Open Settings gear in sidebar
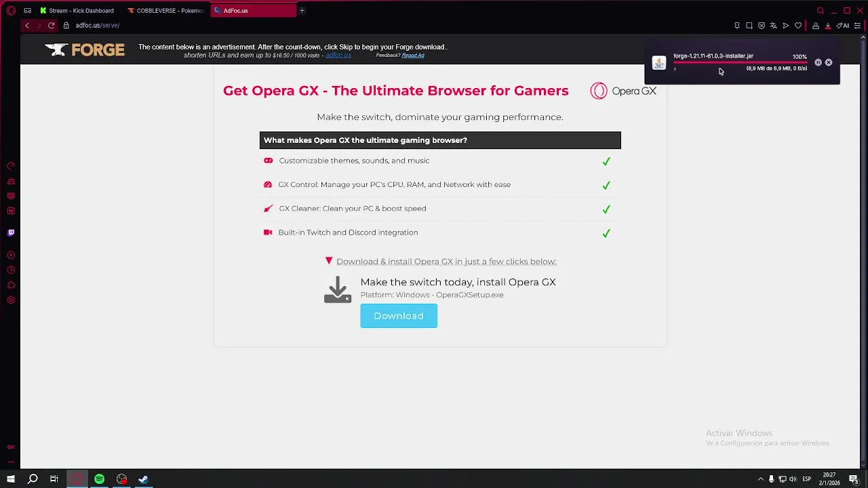 pos(11,300)
